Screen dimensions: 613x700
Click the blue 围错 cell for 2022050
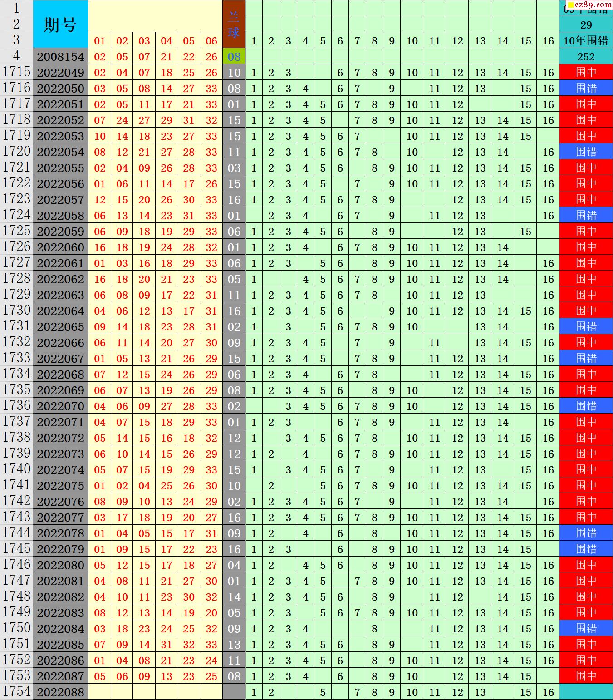586,89
